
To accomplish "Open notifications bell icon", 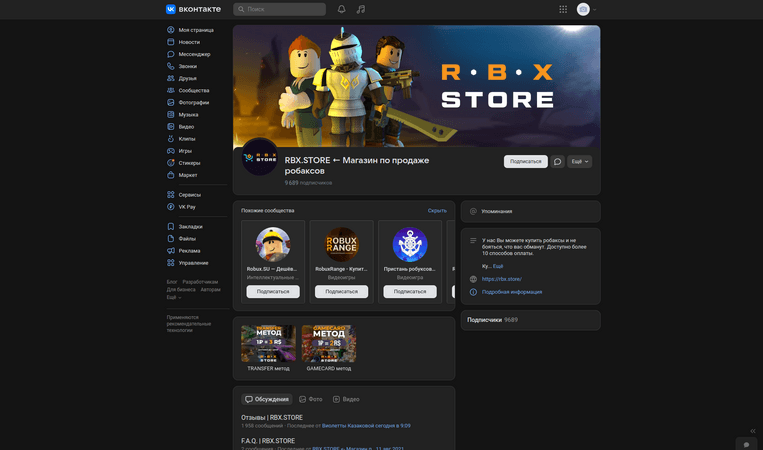I will 342,9.
